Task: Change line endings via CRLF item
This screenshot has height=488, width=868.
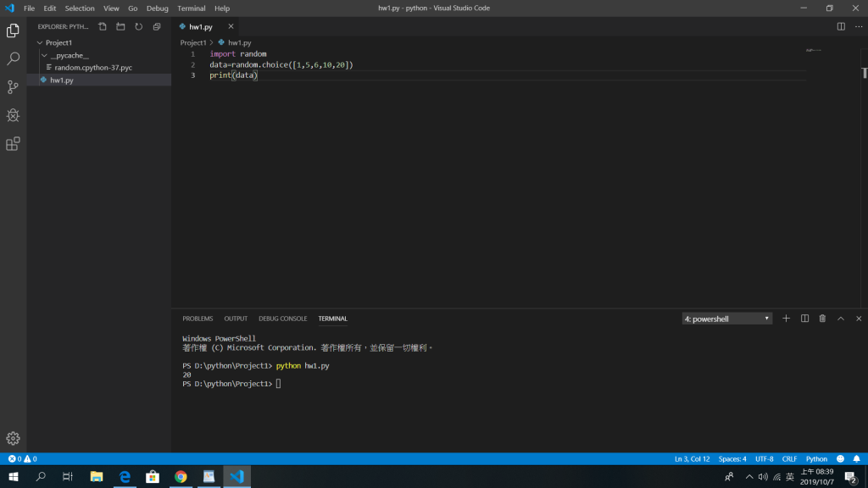Action: click(x=789, y=458)
